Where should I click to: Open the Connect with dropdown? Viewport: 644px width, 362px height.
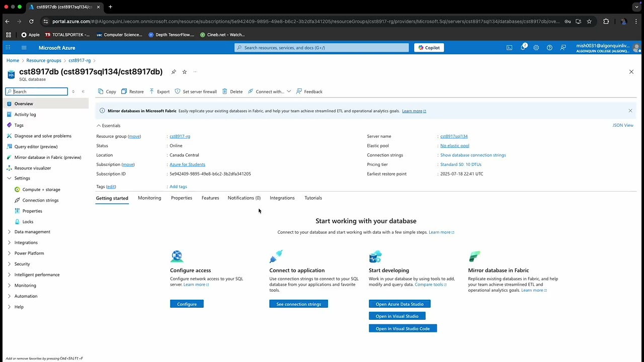(x=270, y=92)
